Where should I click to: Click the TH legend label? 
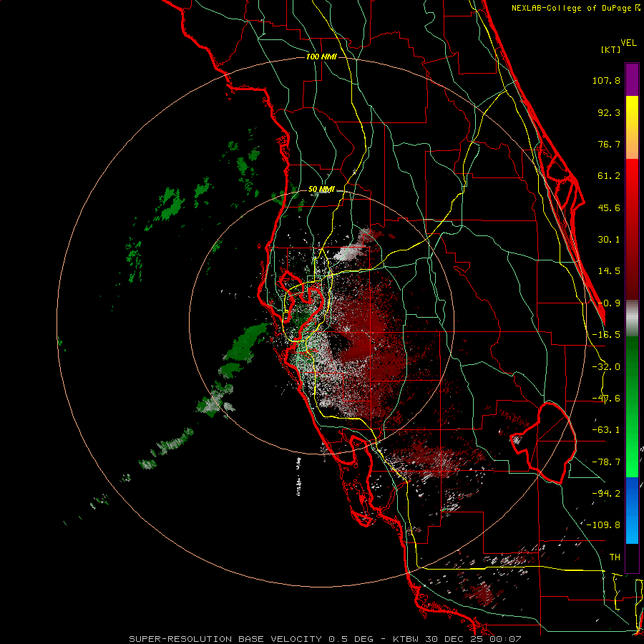click(615, 557)
